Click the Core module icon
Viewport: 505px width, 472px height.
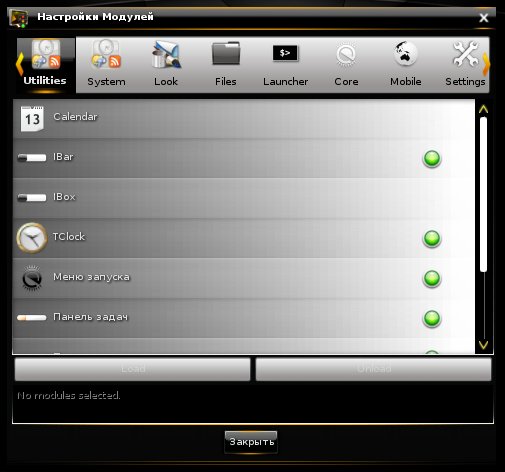(346, 54)
